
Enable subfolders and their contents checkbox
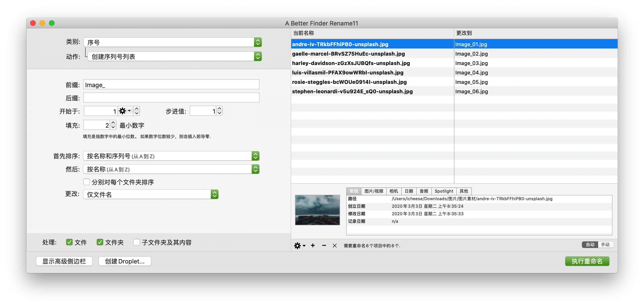coord(136,242)
